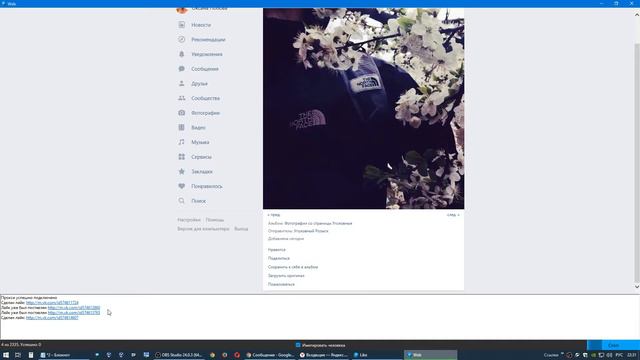Switch to OBS Studio taskbar item
Screen dimensions: 640x360
coord(178,355)
